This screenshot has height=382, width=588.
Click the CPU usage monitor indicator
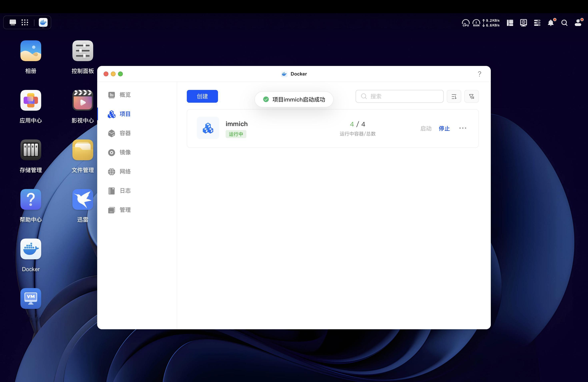[x=465, y=23]
